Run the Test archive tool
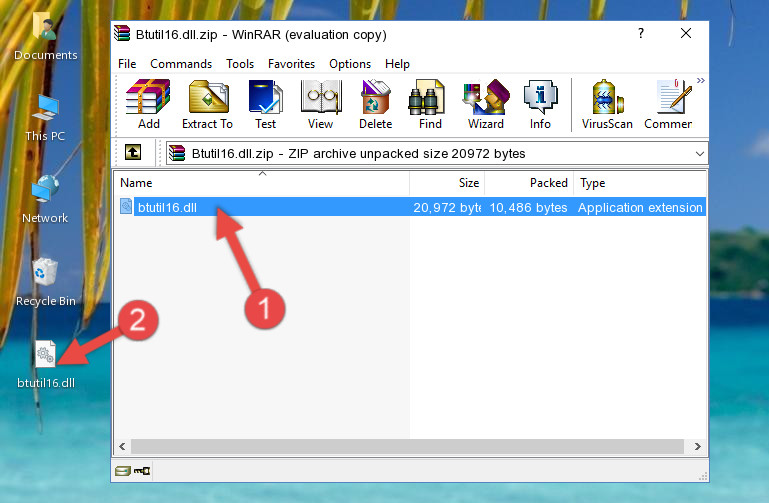The width and height of the screenshot is (769, 503). click(265, 104)
